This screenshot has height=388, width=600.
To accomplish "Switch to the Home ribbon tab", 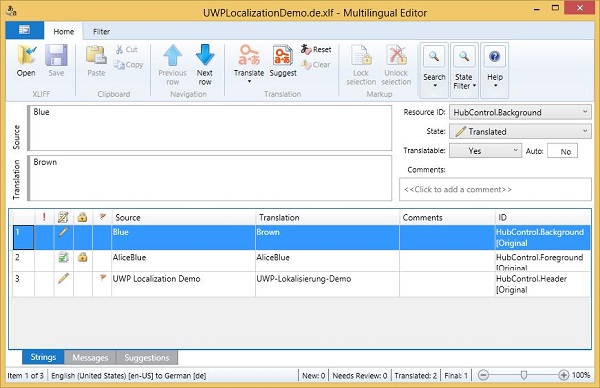I will point(64,31).
